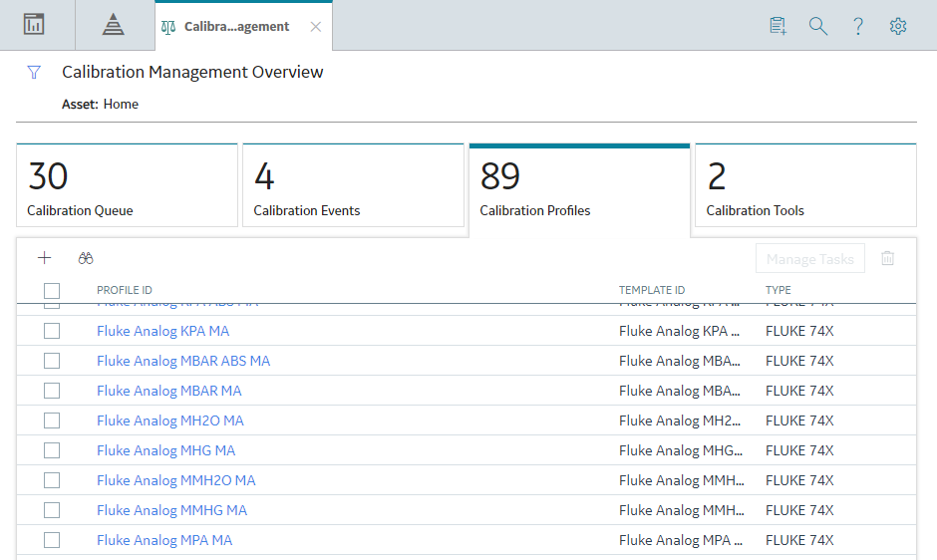The width and height of the screenshot is (937, 560).
Task: Sort by TYPE column header
Action: point(779,290)
